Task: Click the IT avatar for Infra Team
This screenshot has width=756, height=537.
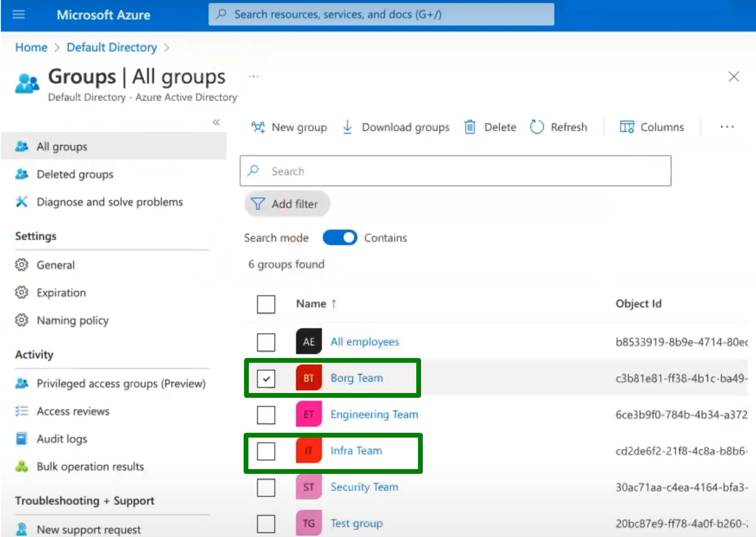Action: pyautogui.click(x=309, y=451)
